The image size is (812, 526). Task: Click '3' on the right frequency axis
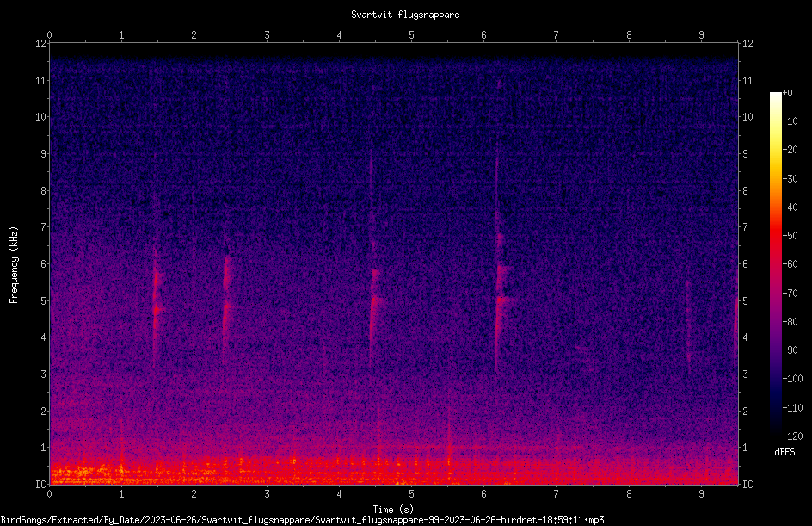point(745,374)
